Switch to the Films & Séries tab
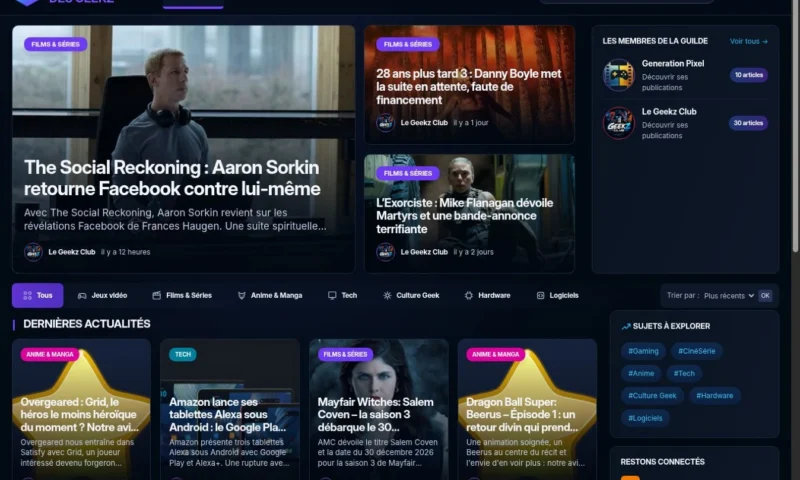800x480 pixels. 182,295
